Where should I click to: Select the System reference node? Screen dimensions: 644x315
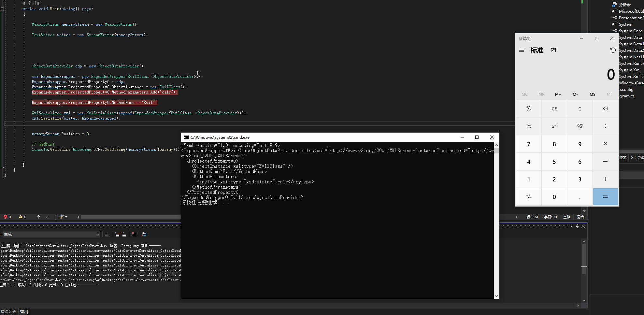point(625,24)
